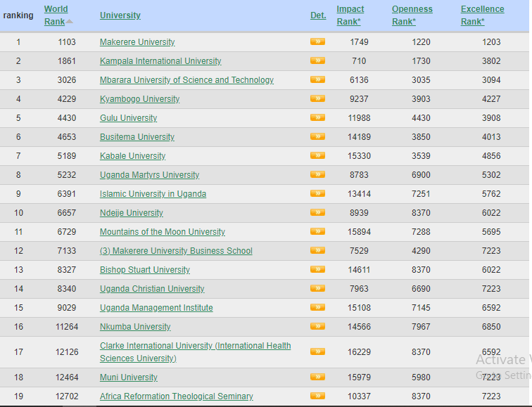Visit Bishop Stuart University link

pos(145,270)
